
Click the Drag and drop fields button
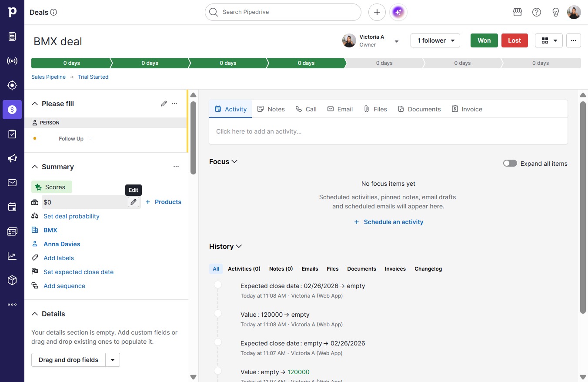(x=68, y=360)
